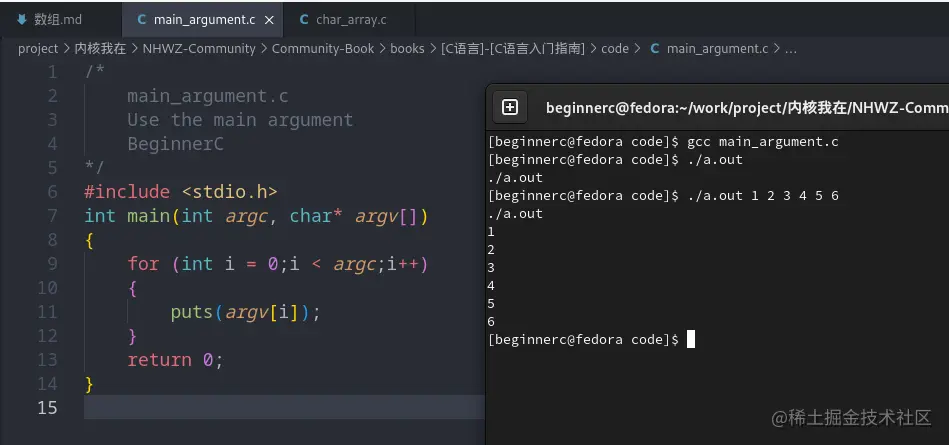Click the empty line 15 in the editor
The image size is (949, 445).
284,407
